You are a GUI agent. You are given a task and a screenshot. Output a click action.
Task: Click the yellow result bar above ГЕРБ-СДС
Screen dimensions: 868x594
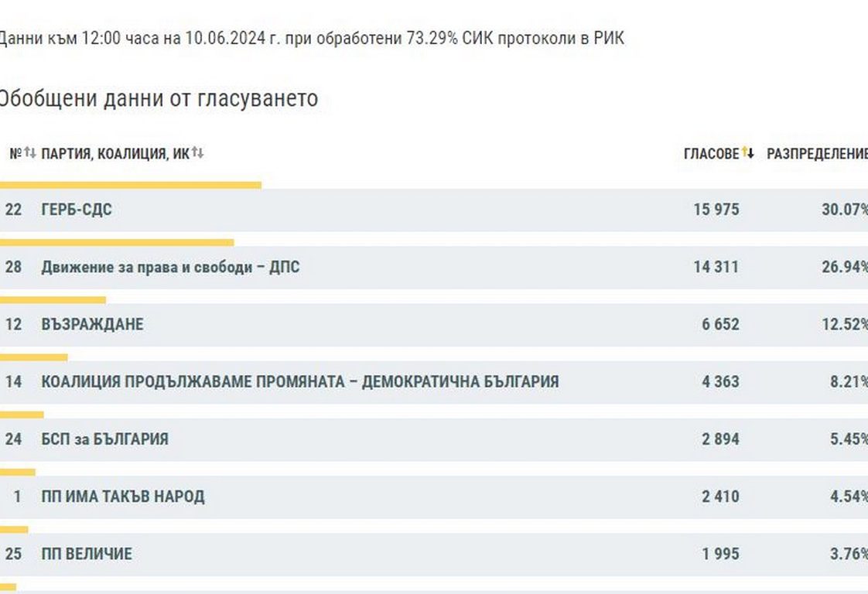pos(130,185)
